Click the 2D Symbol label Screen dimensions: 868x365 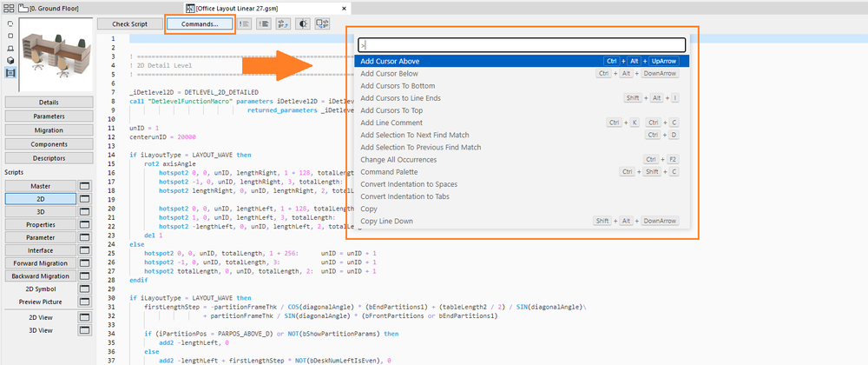coord(41,289)
